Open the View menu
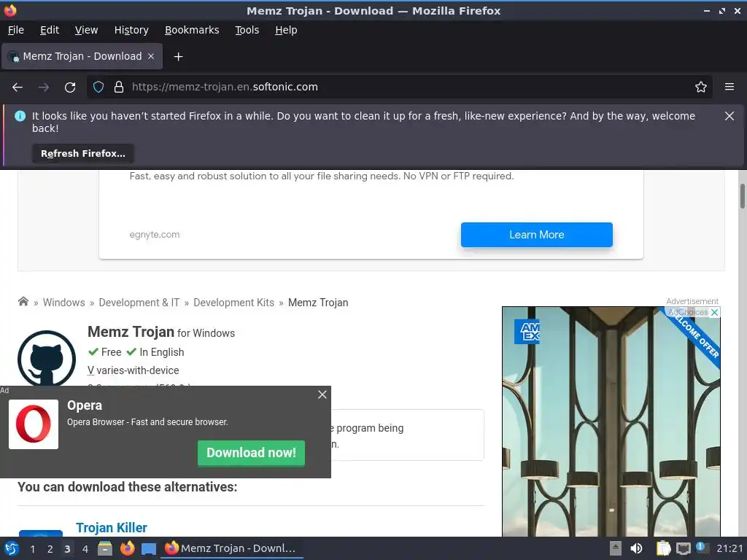747x560 pixels. click(86, 30)
